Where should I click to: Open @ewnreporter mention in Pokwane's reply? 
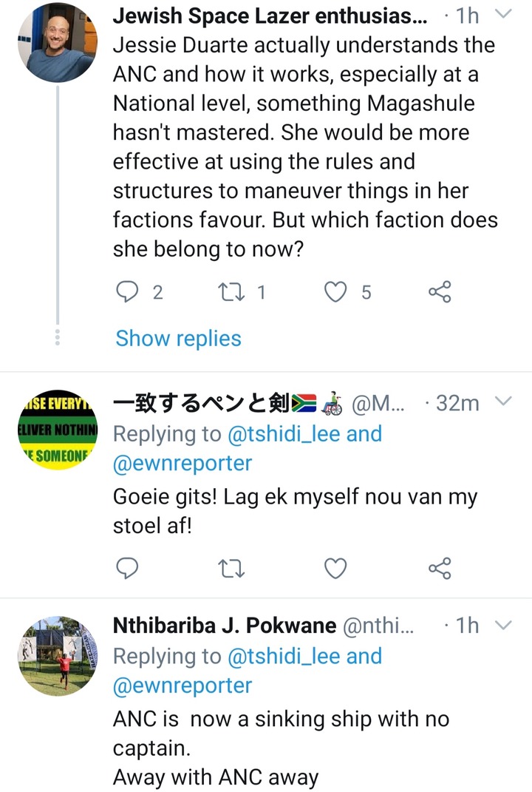(183, 686)
